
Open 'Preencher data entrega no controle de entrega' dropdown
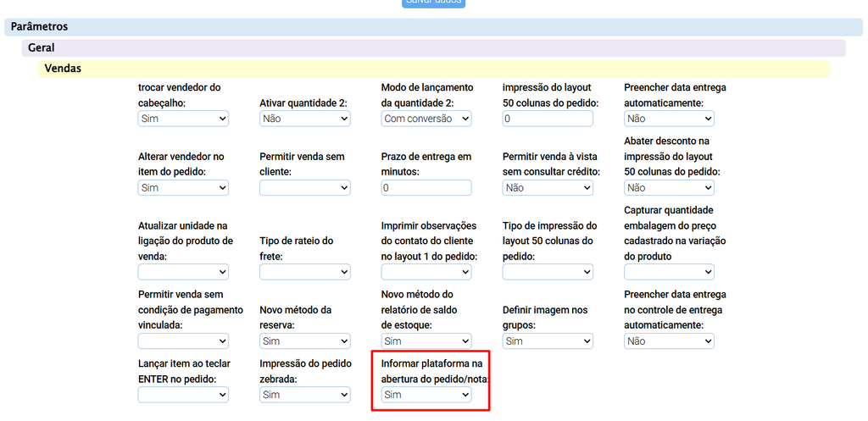(x=670, y=341)
